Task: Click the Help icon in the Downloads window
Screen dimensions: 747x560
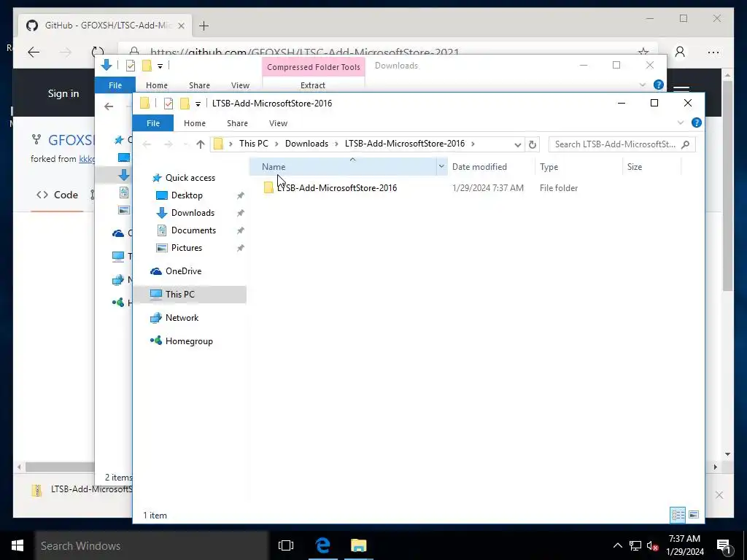Action: pos(659,85)
